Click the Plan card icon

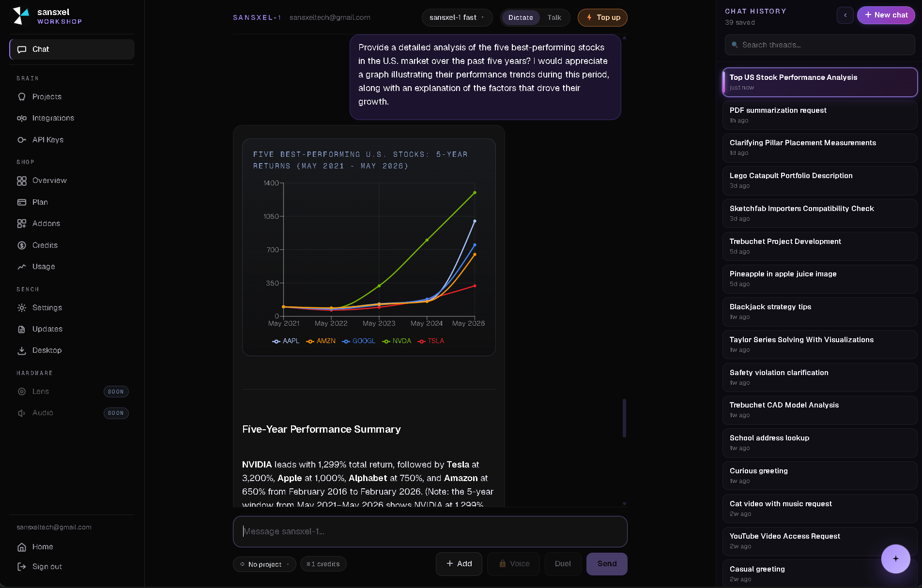22,202
